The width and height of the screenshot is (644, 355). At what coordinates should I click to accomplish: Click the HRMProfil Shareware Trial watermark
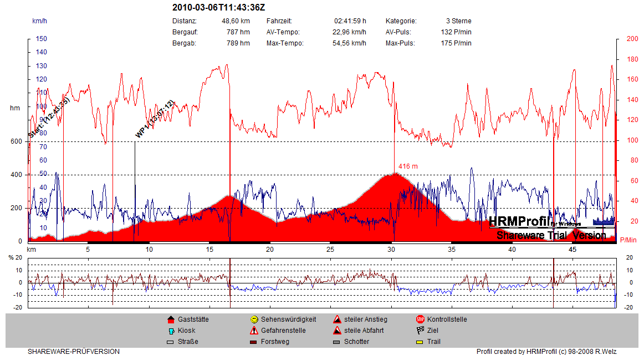click(x=551, y=228)
